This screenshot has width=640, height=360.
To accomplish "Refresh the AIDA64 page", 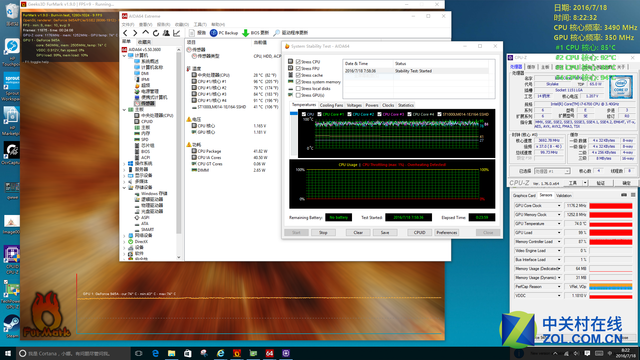I will point(156,33).
